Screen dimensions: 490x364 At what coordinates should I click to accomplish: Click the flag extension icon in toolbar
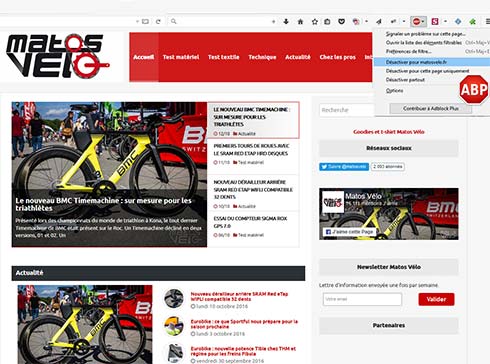pos(356,22)
